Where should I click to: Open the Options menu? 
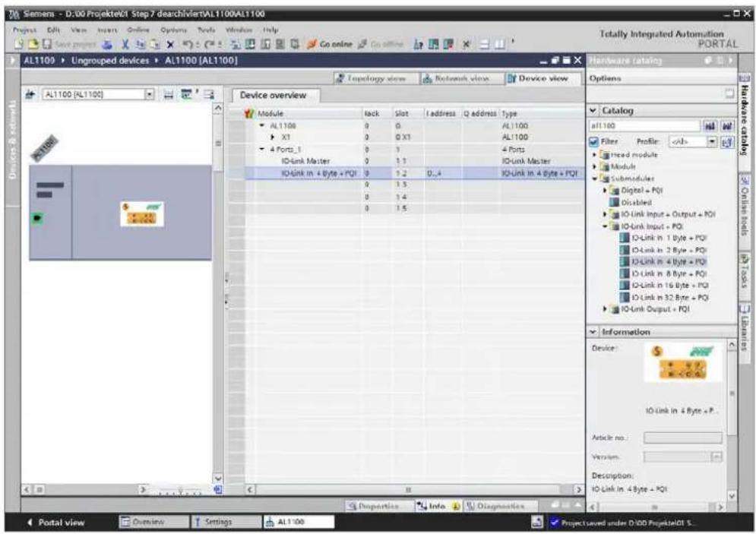[x=173, y=30]
